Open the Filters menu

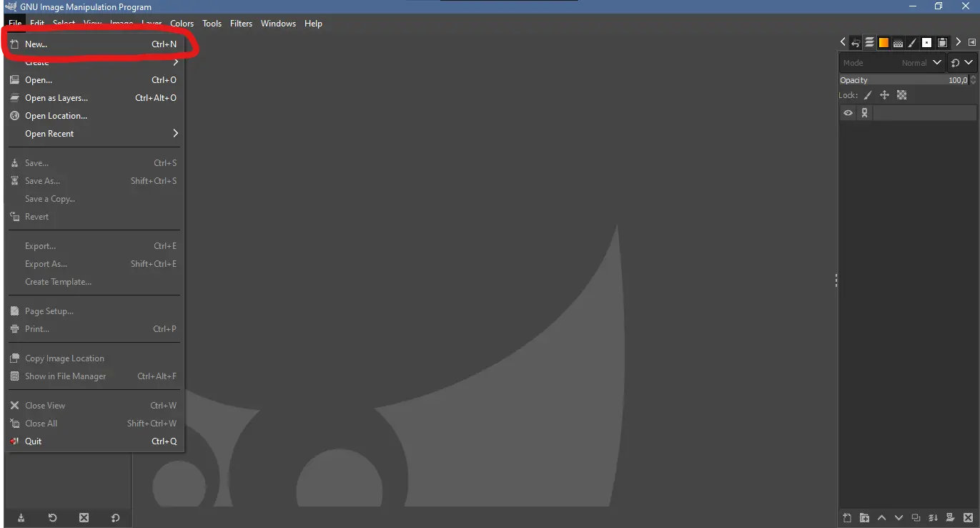tap(241, 24)
